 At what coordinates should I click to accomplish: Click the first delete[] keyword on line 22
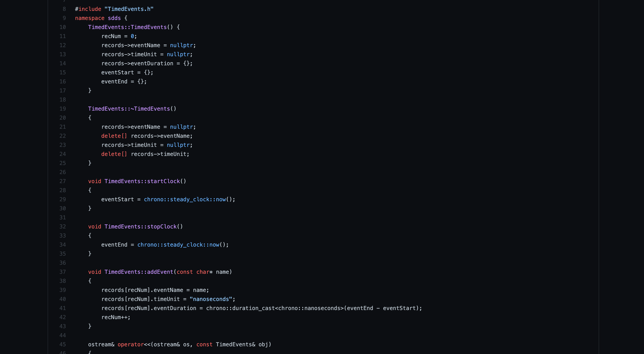(114, 136)
